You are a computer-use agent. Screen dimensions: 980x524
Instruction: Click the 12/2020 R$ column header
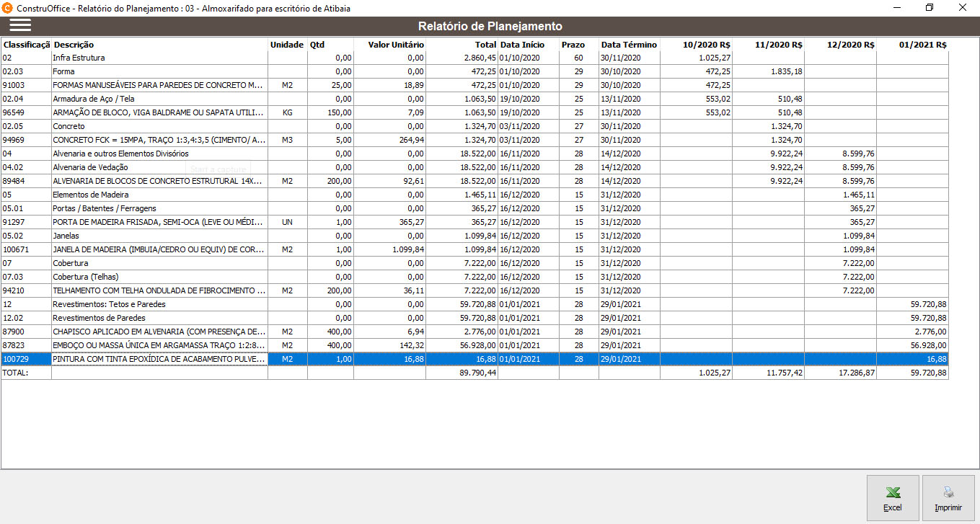(840, 45)
